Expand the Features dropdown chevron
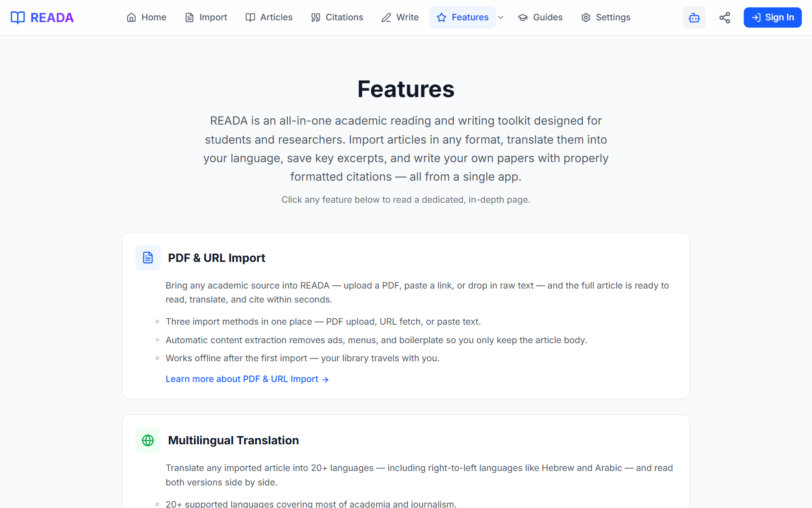 [x=501, y=18]
